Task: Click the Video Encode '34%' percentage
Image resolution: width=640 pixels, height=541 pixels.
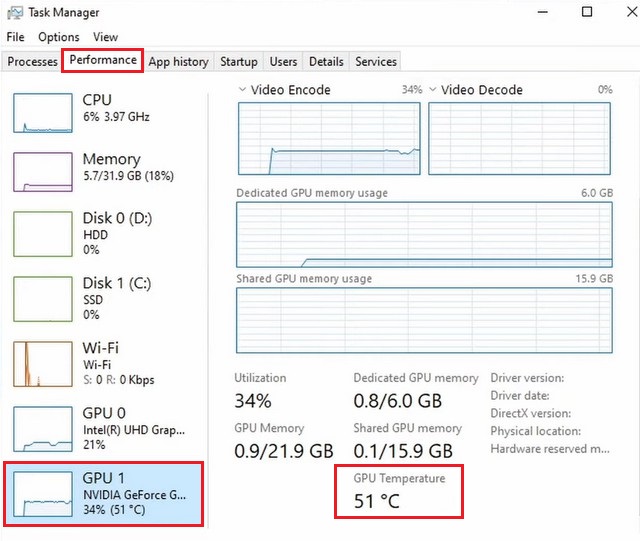Action: pyautogui.click(x=412, y=89)
